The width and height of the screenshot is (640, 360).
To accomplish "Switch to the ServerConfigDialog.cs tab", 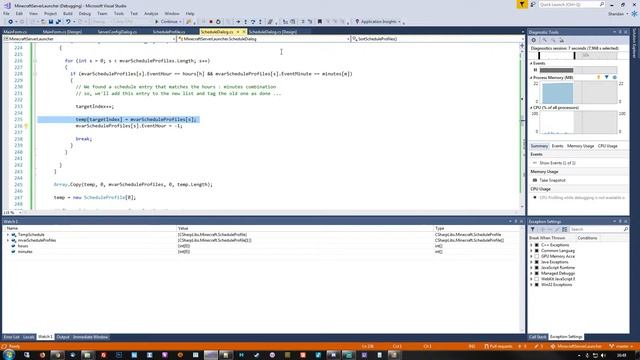I will tap(117, 32).
